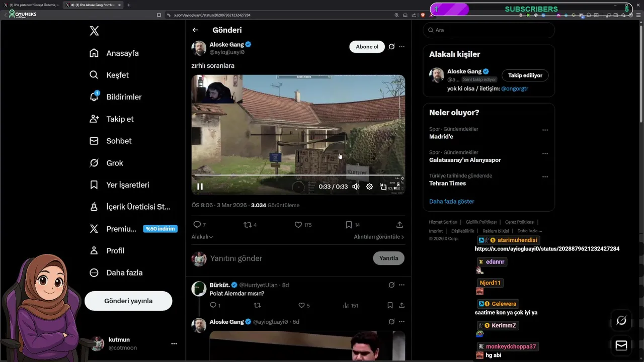
Task: Open Premium with %50 indirim badge
Action: tap(133, 229)
